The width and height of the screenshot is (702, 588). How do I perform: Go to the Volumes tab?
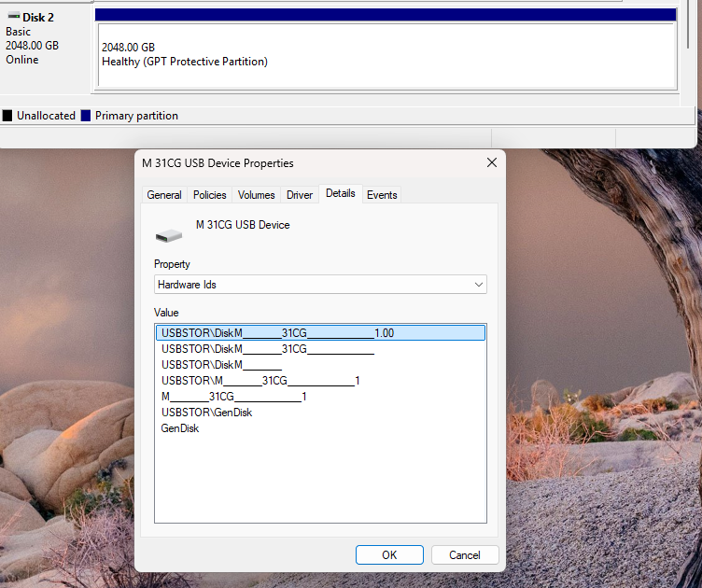[256, 195]
